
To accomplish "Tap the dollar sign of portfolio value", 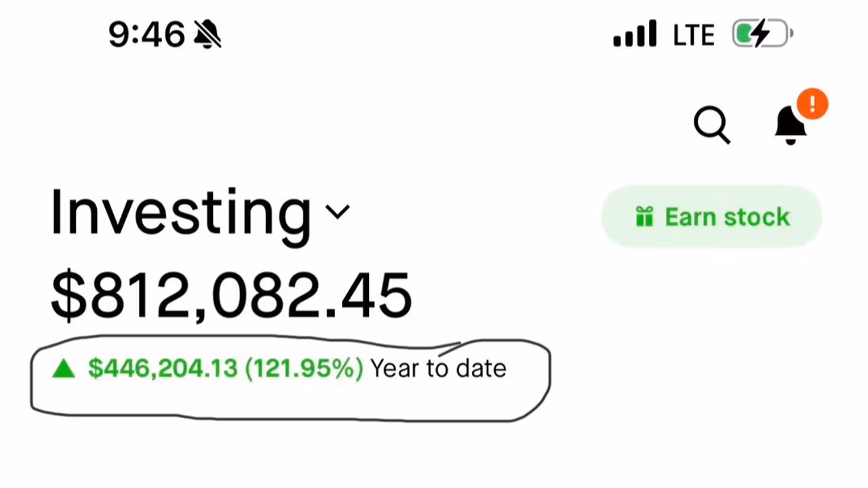I will 68,296.
